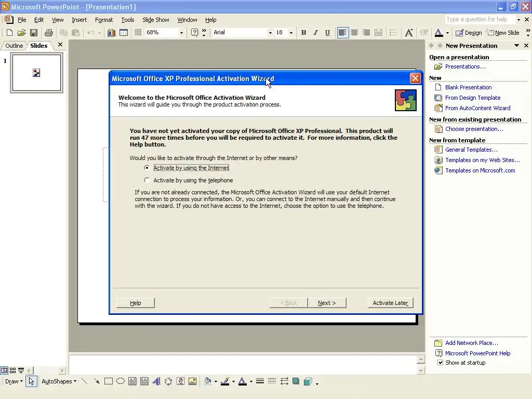The height and width of the screenshot is (399, 532).
Task: Toggle Bold formatting
Action: (x=303, y=33)
